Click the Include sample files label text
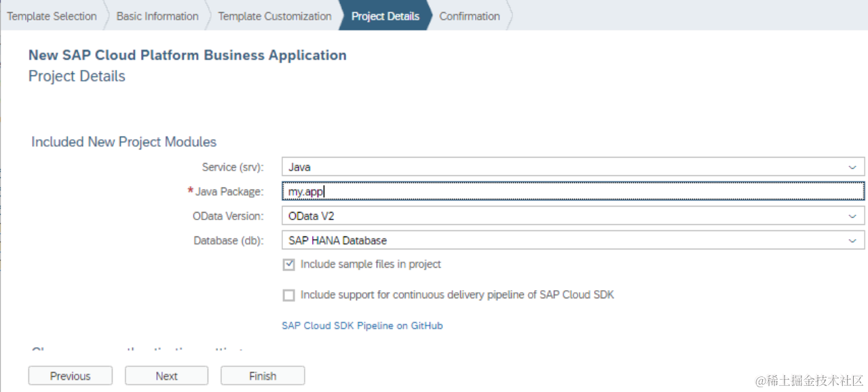 click(x=371, y=264)
